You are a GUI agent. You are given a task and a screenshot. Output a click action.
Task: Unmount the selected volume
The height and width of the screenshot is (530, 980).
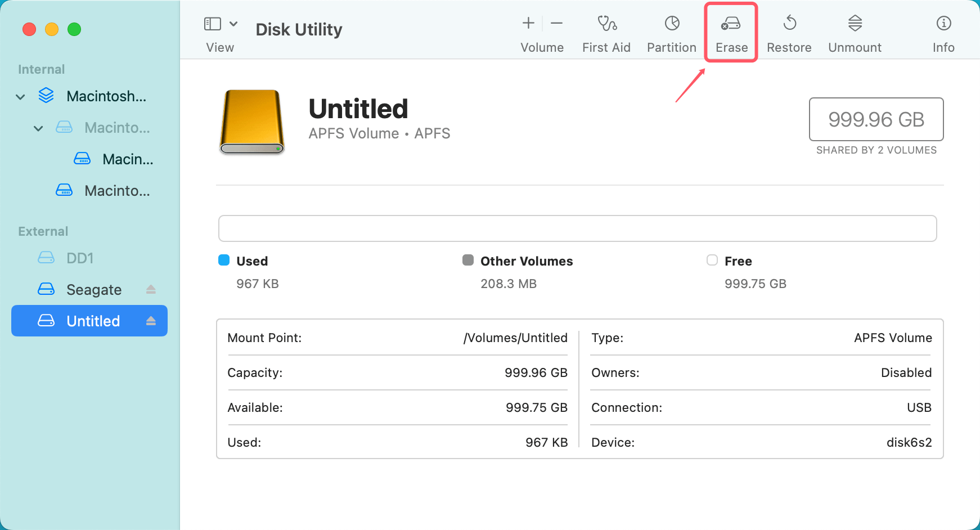(855, 24)
